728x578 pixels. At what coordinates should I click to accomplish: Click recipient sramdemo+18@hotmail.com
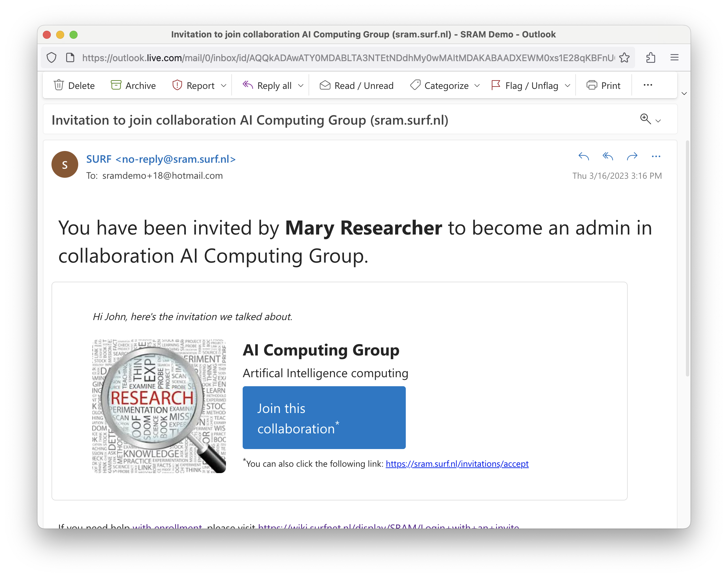coord(162,175)
